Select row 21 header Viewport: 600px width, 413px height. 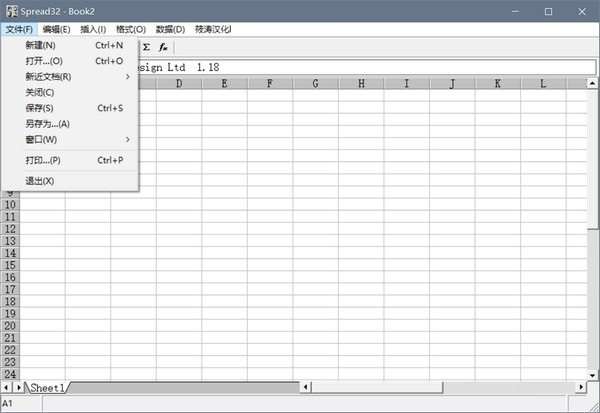10,338
